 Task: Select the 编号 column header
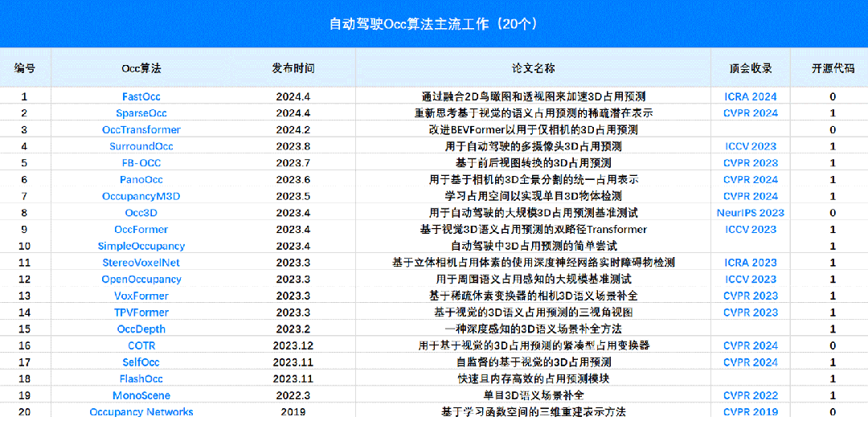pyautogui.click(x=24, y=68)
